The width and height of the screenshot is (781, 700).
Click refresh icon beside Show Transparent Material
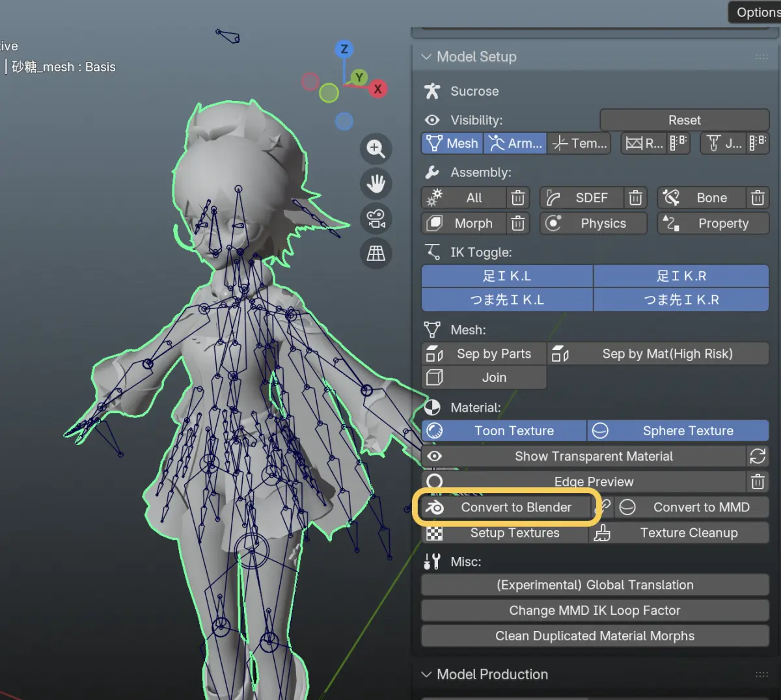point(758,456)
